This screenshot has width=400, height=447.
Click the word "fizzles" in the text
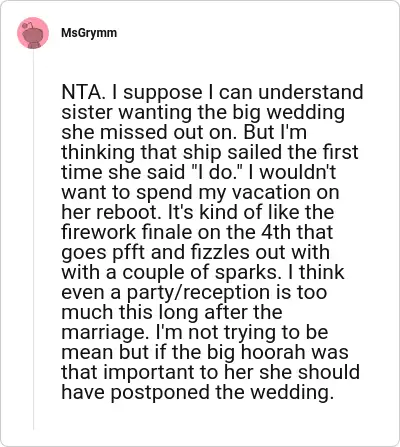coord(220,252)
